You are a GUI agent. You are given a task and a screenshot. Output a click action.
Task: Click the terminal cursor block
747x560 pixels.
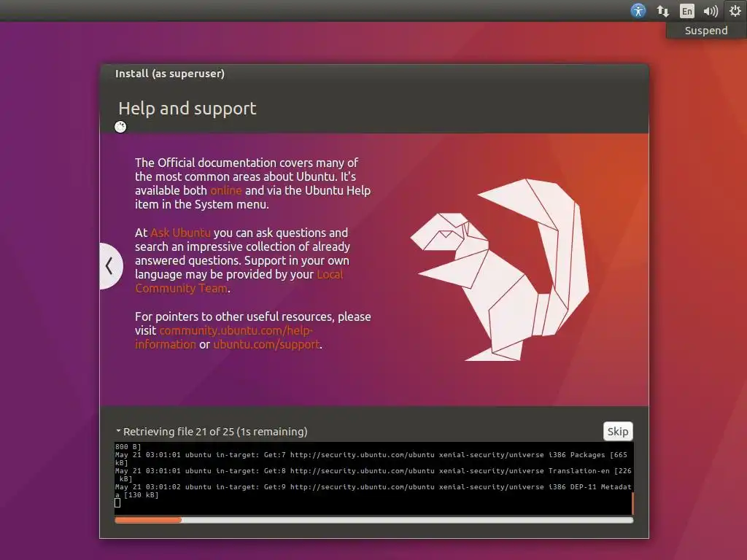(x=117, y=503)
